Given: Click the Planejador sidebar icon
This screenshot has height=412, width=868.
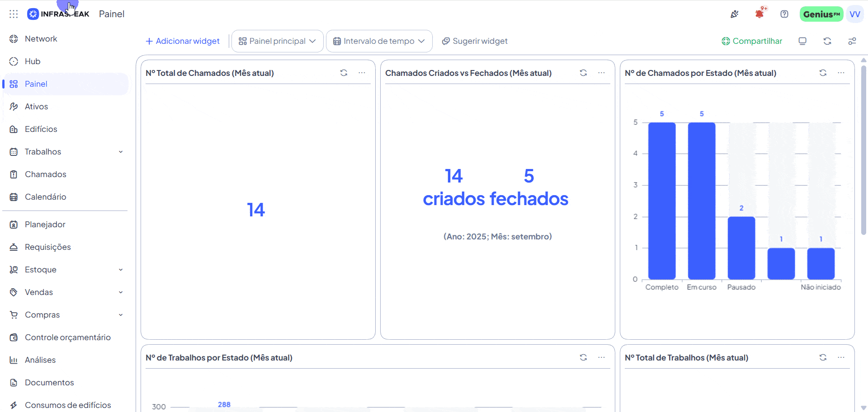Looking at the screenshot, I should 14,225.
